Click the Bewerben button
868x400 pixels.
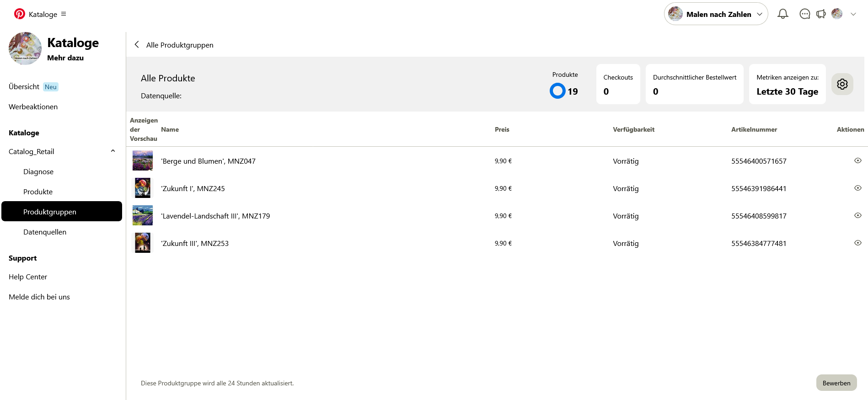pyautogui.click(x=836, y=383)
